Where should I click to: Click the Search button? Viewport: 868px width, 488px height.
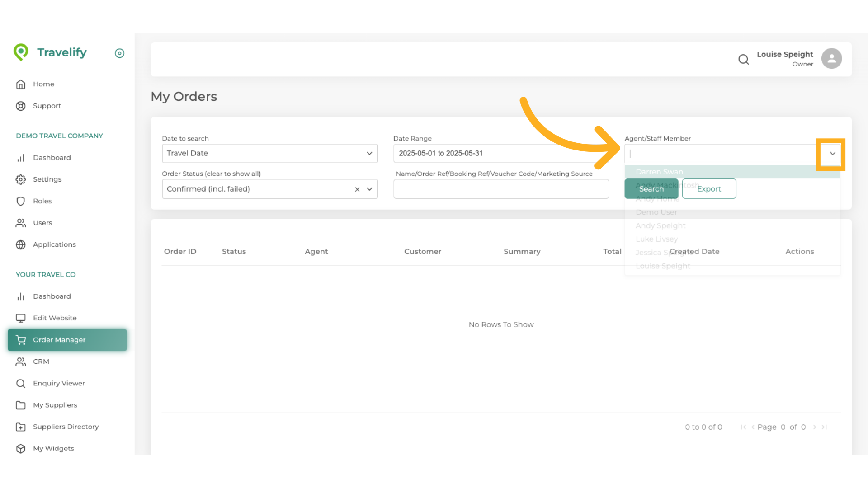click(651, 188)
